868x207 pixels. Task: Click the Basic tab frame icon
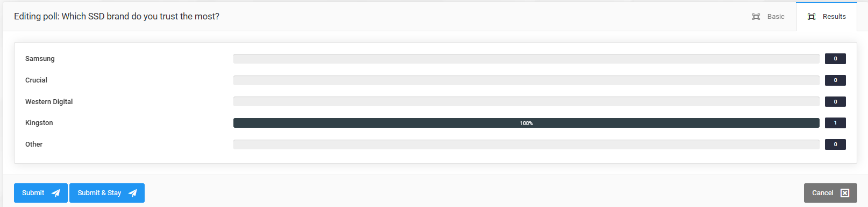pyautogui.click(x=756, y=17)
